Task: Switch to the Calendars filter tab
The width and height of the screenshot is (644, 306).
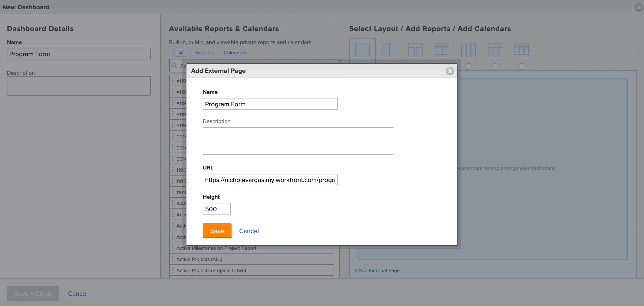Action: coord(235,53)
